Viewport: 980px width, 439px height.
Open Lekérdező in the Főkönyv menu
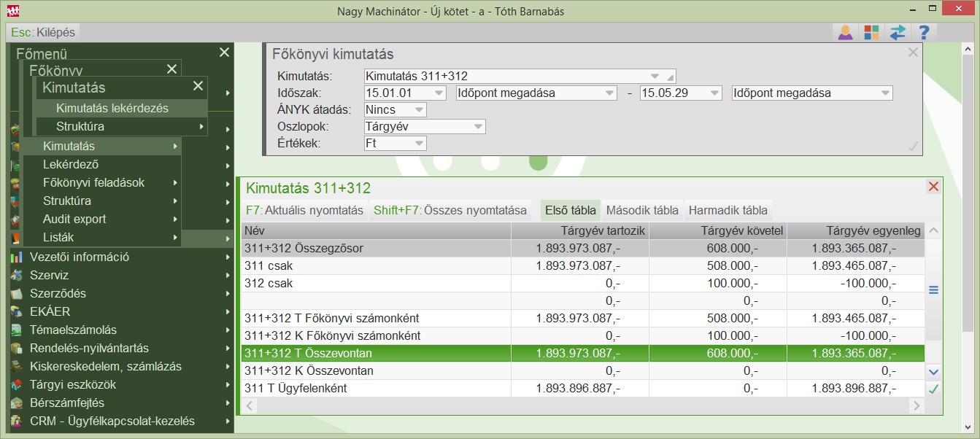102,164
